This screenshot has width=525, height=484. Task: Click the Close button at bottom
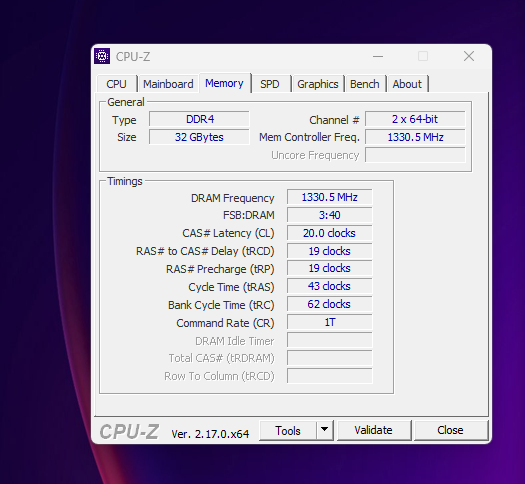(450, 430)
